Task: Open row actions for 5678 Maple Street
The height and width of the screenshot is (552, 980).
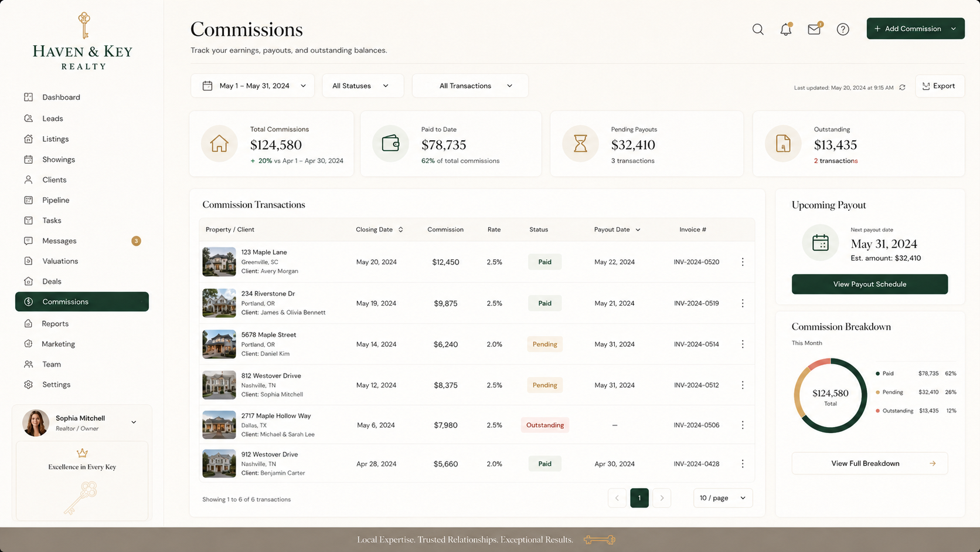Action: tap(743, 344)
